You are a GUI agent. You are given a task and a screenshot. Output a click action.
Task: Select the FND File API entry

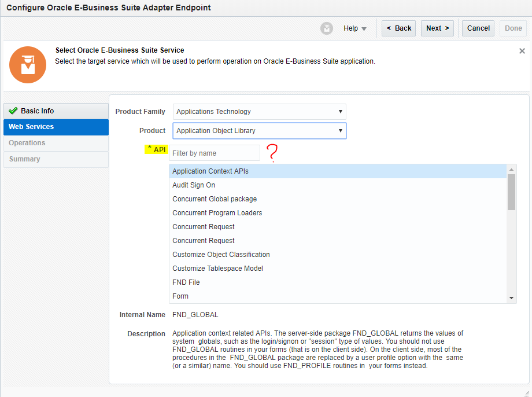point(186,282)
